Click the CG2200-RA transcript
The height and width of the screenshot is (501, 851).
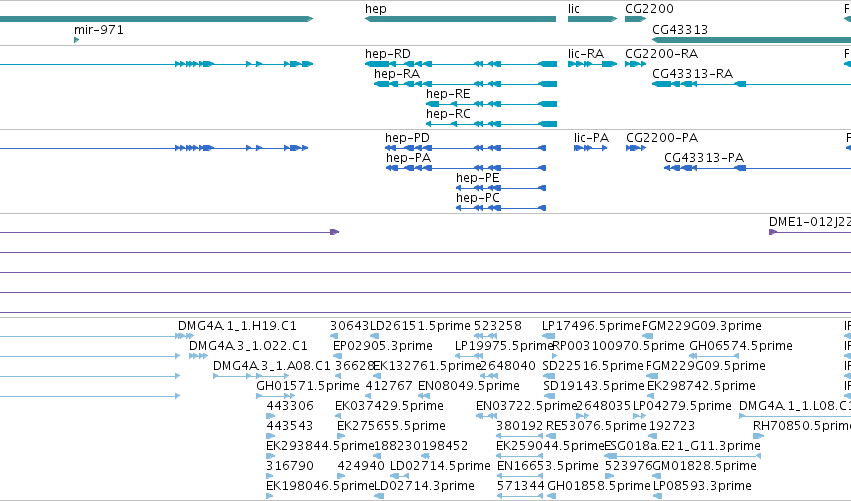(x=636, y=64)
